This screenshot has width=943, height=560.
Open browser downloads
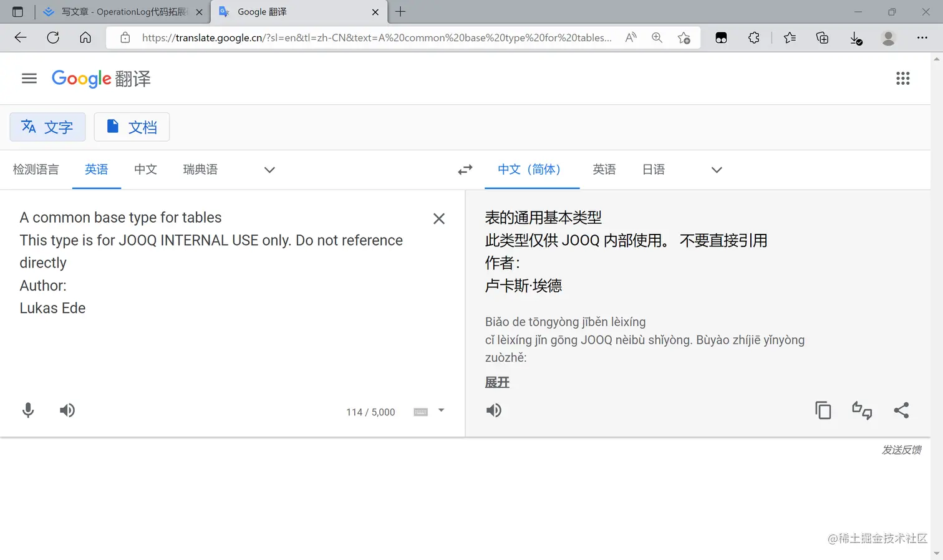(856, 38)
